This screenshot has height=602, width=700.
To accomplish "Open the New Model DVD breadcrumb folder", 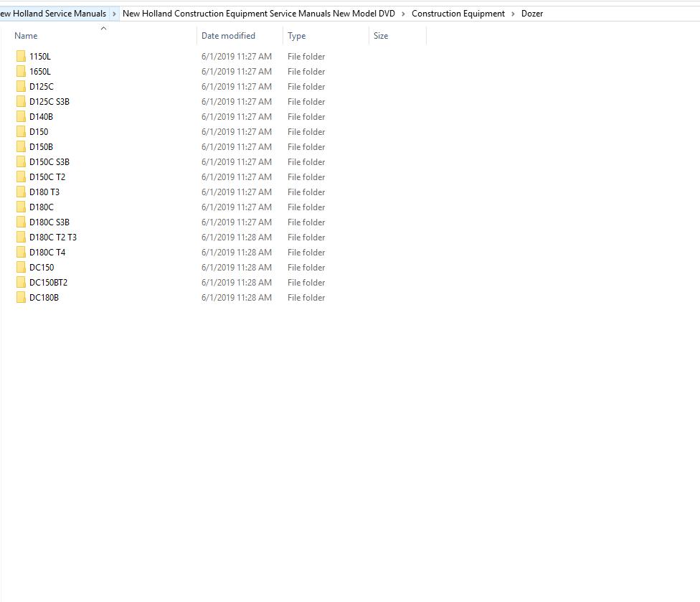I will coord(259,14).
